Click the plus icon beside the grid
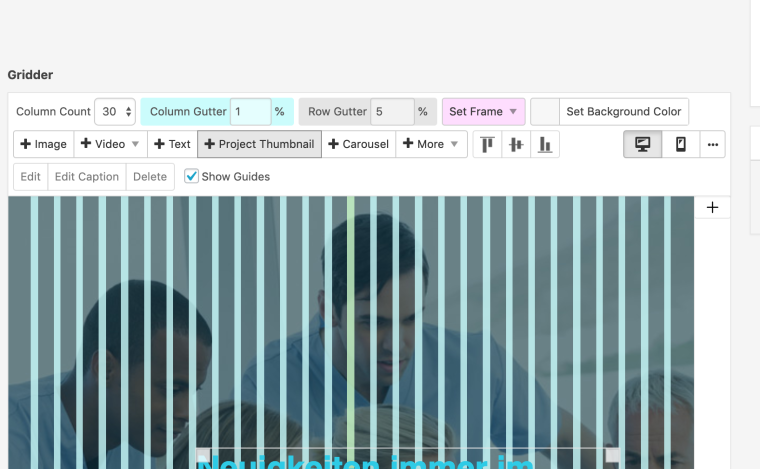Viewport: 760px width, 469px height. pos(712,207)
